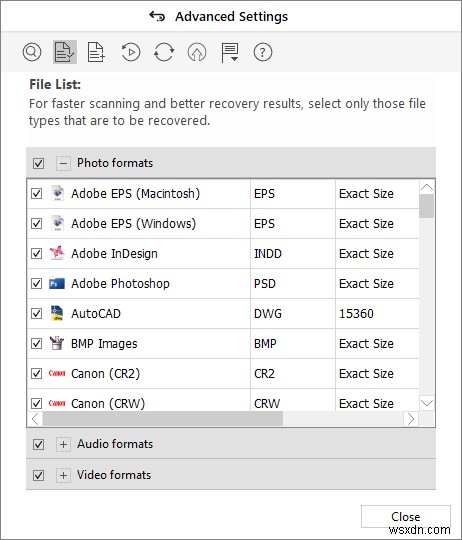Image resolution: width=462 pixels, height=540 pixels.
Task: Click the horizontal scrollbar right arrow
Action: point(411,419)
